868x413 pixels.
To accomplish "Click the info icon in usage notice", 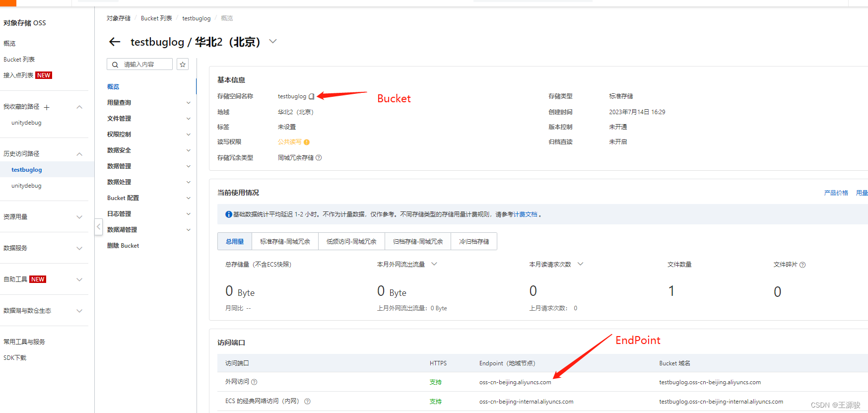I will point(229,214).
